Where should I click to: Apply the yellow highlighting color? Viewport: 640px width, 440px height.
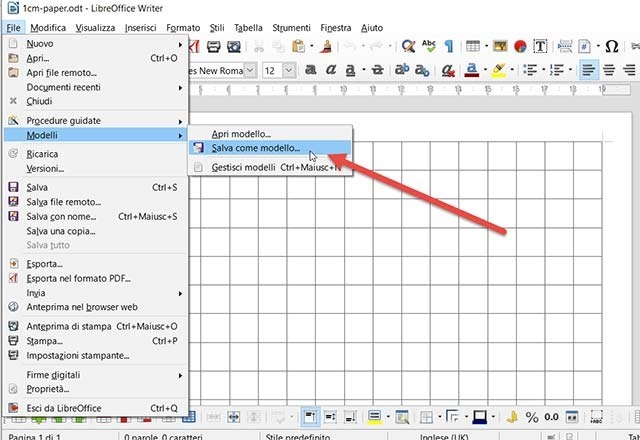[x=499, y=70]
